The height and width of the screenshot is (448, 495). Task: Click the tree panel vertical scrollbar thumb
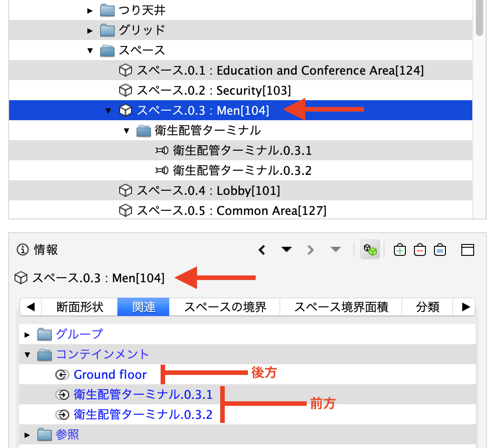[480, 18]
